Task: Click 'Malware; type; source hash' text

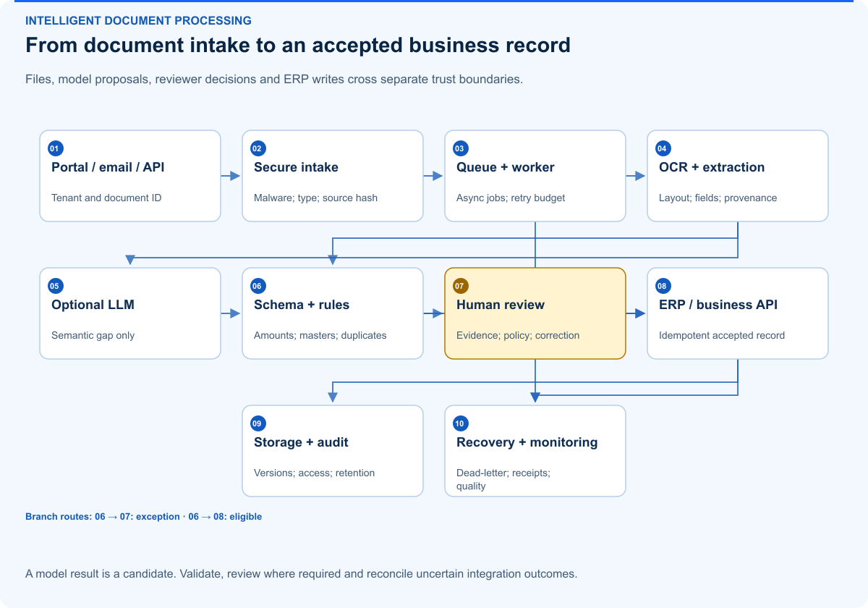Action: click(316, 198)
